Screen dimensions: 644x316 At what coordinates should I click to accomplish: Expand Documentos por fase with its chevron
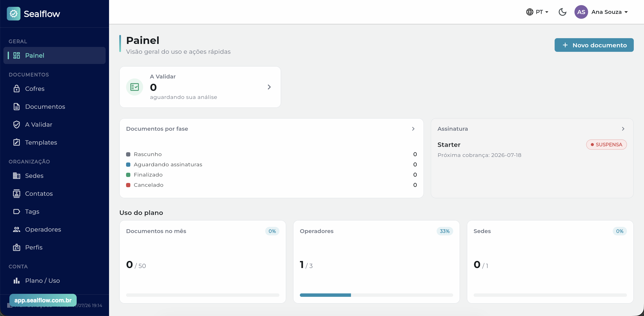coord(413,129)
